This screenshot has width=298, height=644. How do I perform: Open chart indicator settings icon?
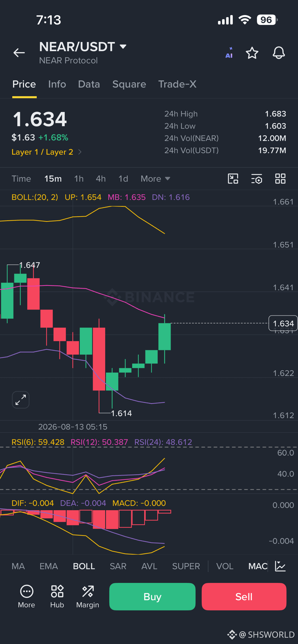pos(257,179)
